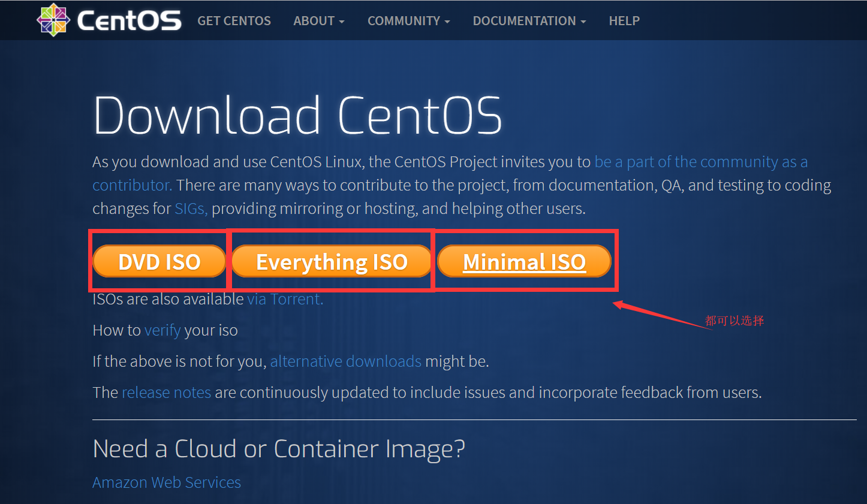
Task: Click the Everything ISO download button
Action: point(331,261)
